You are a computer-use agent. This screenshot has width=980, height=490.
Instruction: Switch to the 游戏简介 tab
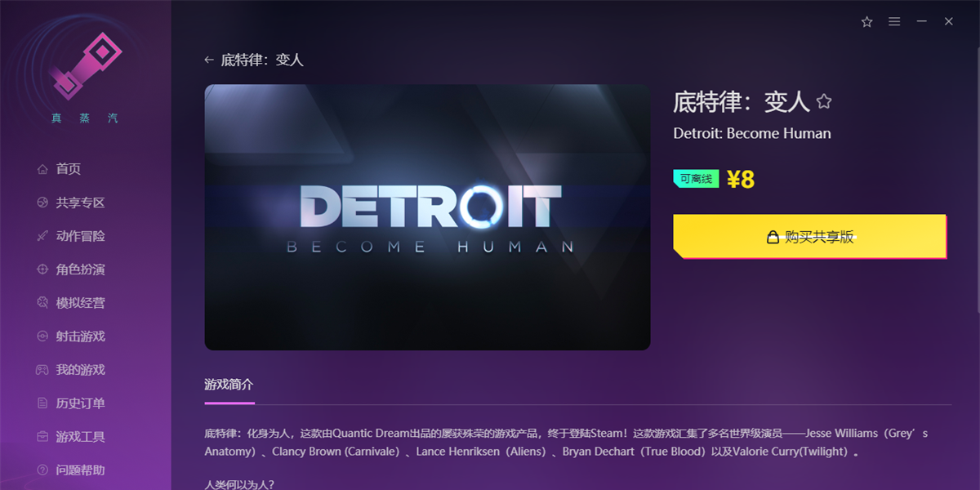(229, 384)
